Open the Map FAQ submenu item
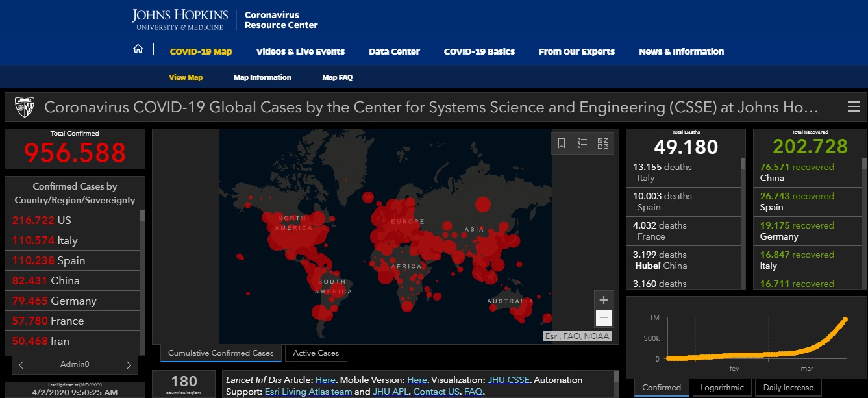 tap(337, 77)
